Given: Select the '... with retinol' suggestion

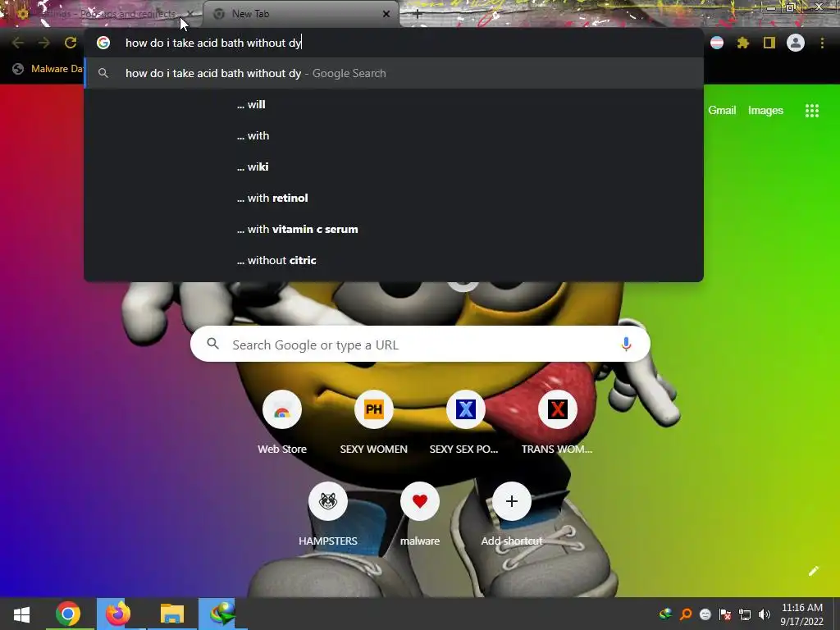Looking at the screenshot, I should [x=394, y=198].
